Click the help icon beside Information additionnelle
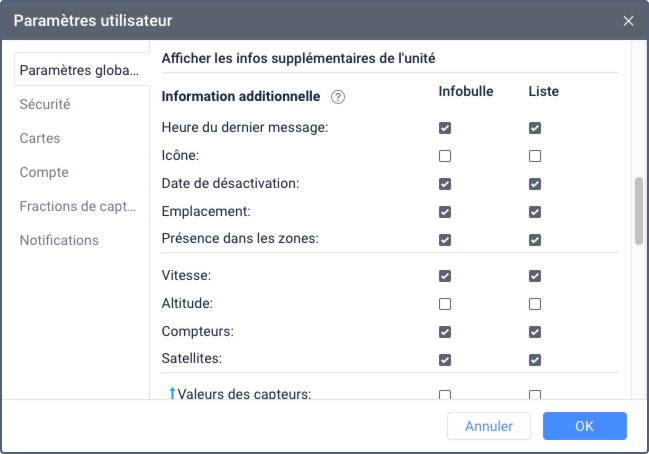Screen dimensions: 649x454 pyautogui.click(x=338, y=97)
